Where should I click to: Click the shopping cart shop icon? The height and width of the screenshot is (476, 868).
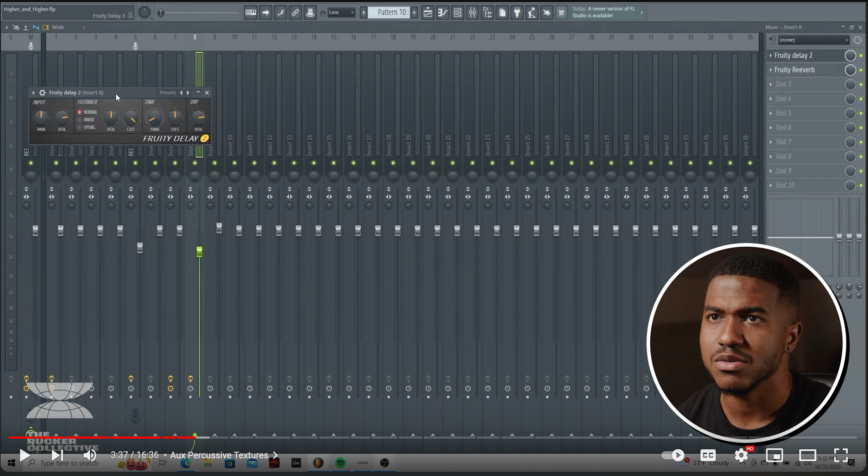click(561, 12)
